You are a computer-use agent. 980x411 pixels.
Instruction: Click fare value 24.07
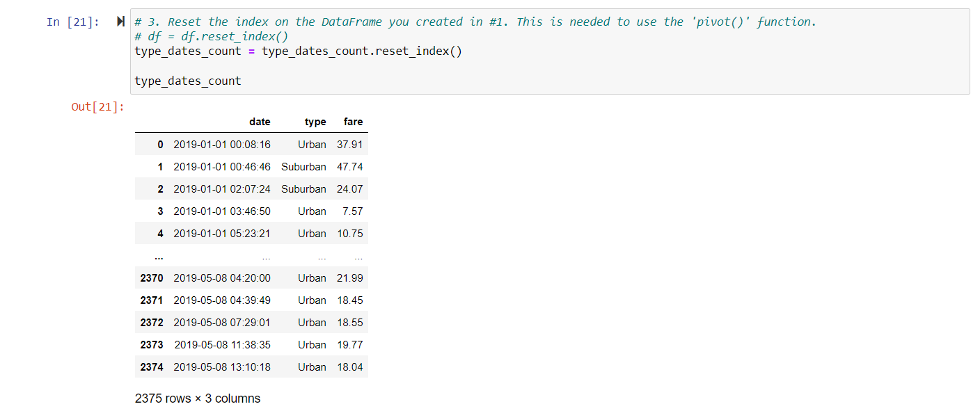[x=350, y=189]
